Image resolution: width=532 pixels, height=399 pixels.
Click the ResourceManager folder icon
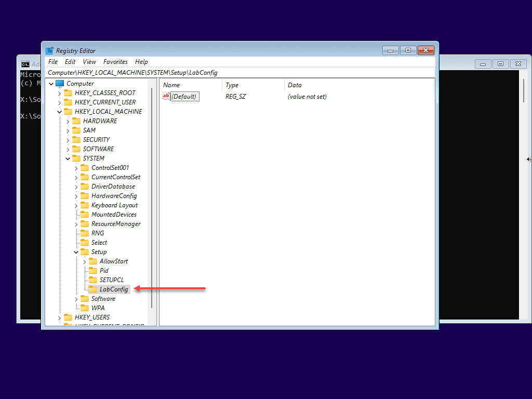[84, 223]
